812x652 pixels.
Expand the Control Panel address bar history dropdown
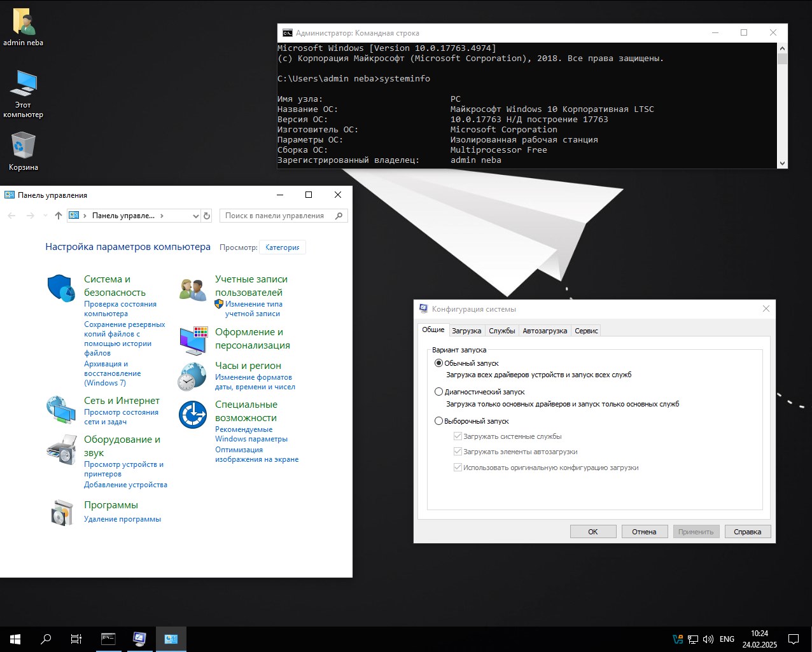coord(195,216)
